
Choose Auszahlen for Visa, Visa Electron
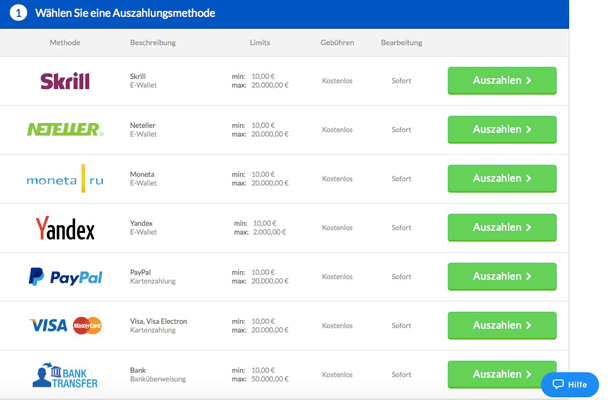pos(502,326)
